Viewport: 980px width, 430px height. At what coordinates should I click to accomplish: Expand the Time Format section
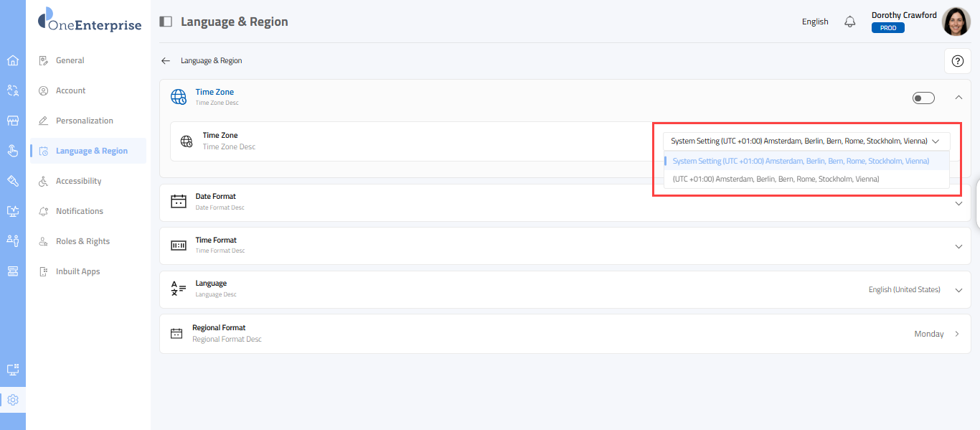958,246
